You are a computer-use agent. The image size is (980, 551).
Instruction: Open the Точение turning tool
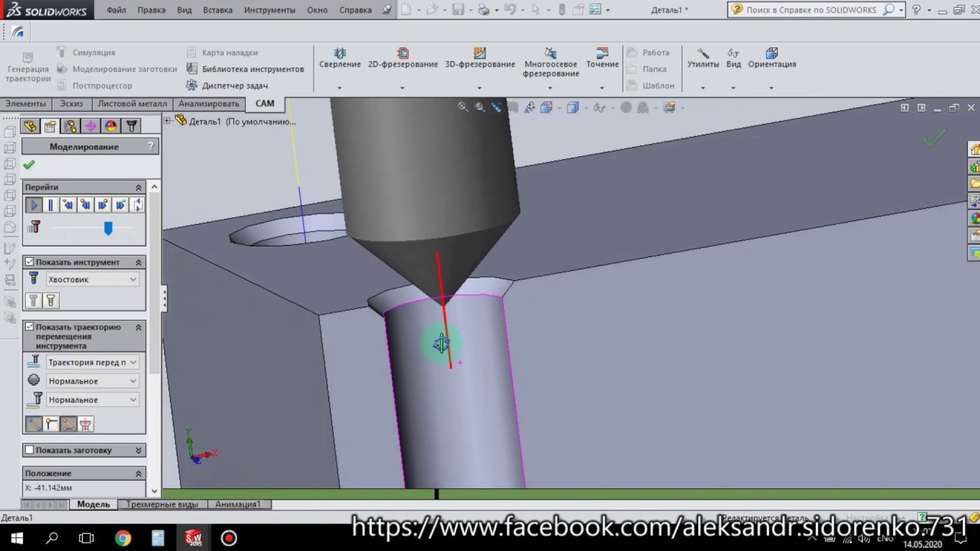click(603, 58)
